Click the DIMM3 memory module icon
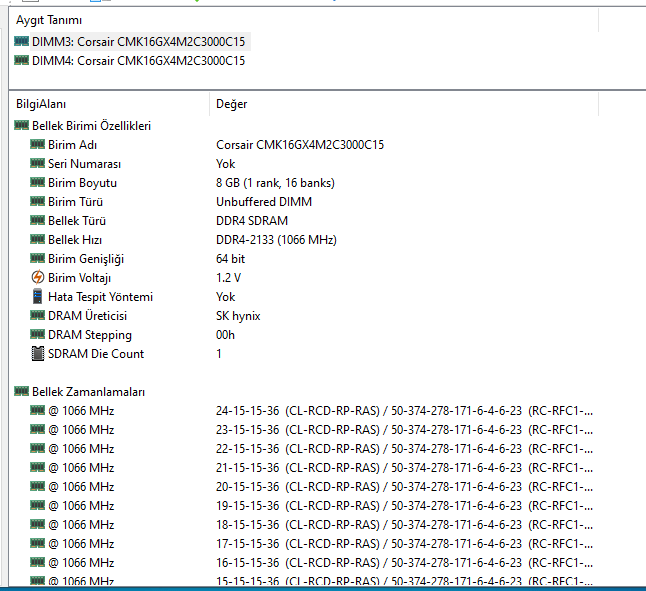 coord(21,41)
